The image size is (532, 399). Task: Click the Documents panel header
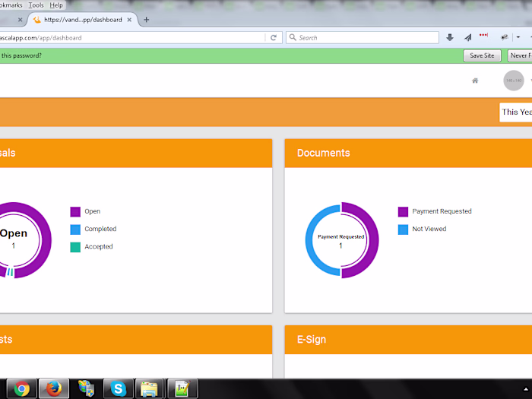coord(408,153)
